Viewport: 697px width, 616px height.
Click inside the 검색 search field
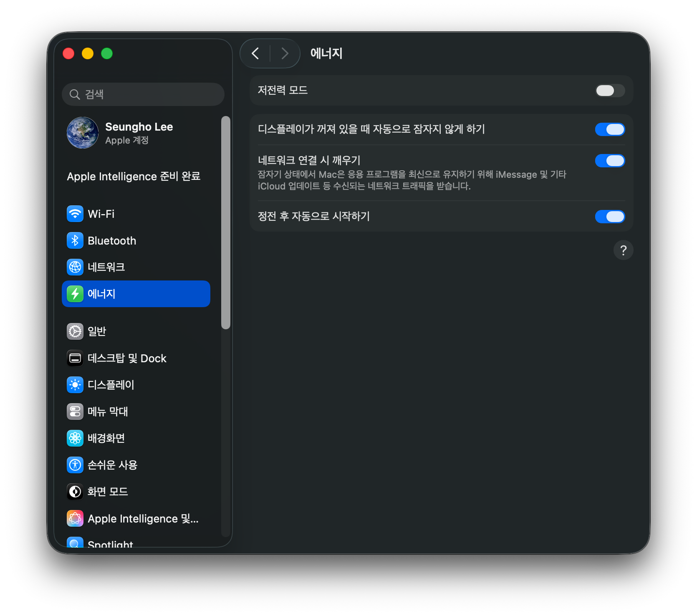click(143, 94)
